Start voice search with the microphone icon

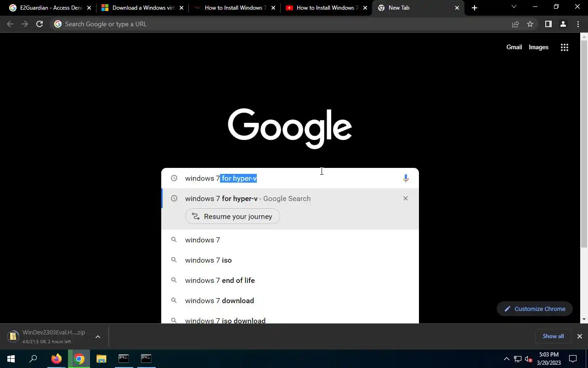[406, 178]
